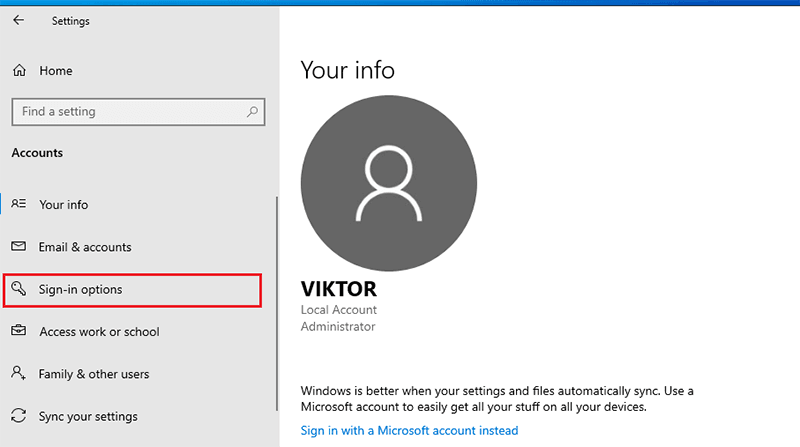Go to Family & other users

click(94, 374)
